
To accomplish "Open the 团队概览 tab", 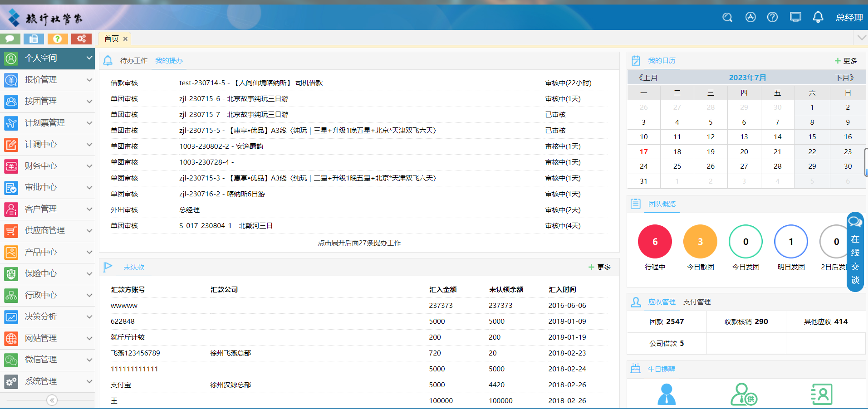I will click(x=662, y=204).
